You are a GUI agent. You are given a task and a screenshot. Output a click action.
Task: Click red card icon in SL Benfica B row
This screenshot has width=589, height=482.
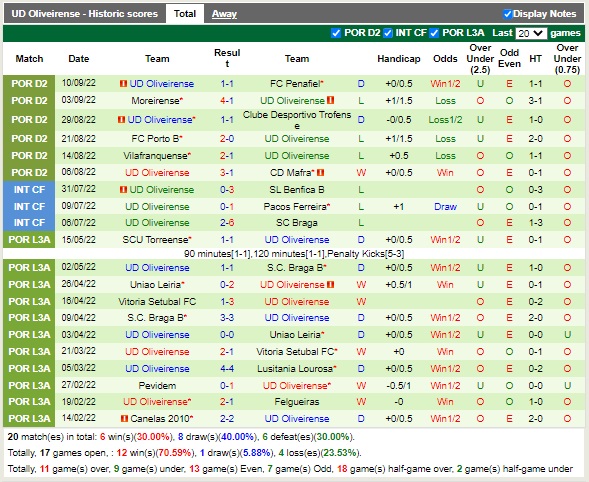click(123, 189)
